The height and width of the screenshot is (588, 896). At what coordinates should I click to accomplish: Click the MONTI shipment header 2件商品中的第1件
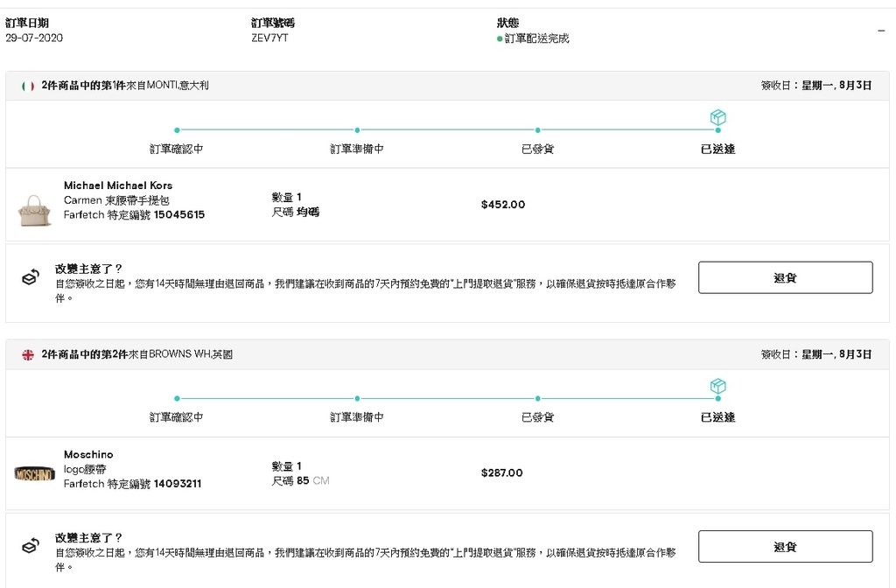point(83,85)
